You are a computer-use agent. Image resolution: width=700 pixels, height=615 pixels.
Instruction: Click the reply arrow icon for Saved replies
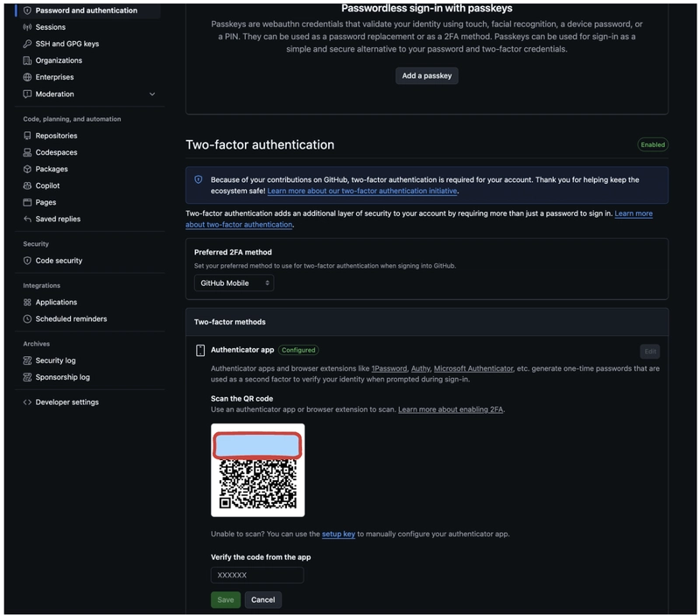point(27,219)
